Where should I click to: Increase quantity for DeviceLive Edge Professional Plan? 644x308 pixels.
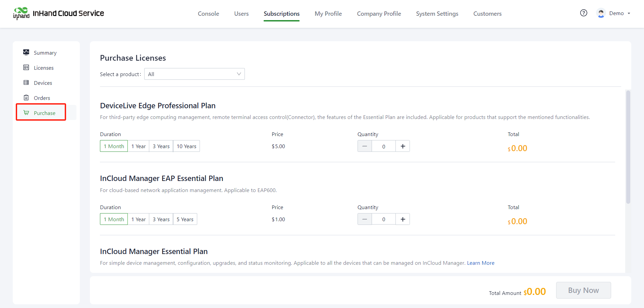403,146
